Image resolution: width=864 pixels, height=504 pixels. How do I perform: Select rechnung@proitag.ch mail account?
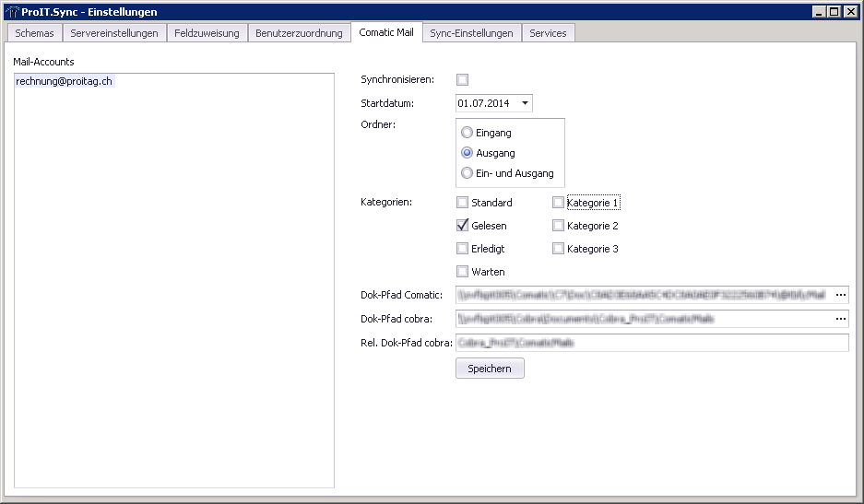click(x=65, y=82)
